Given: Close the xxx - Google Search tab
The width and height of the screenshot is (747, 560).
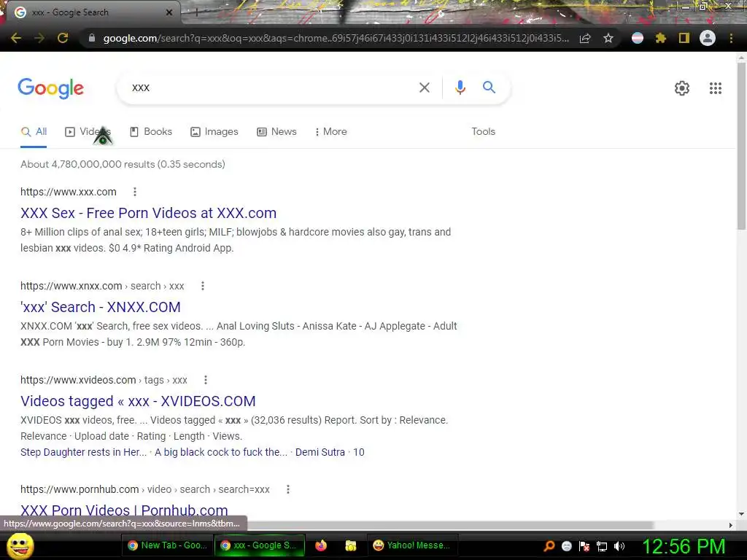Looking at the screenshot, I should 169,12.
